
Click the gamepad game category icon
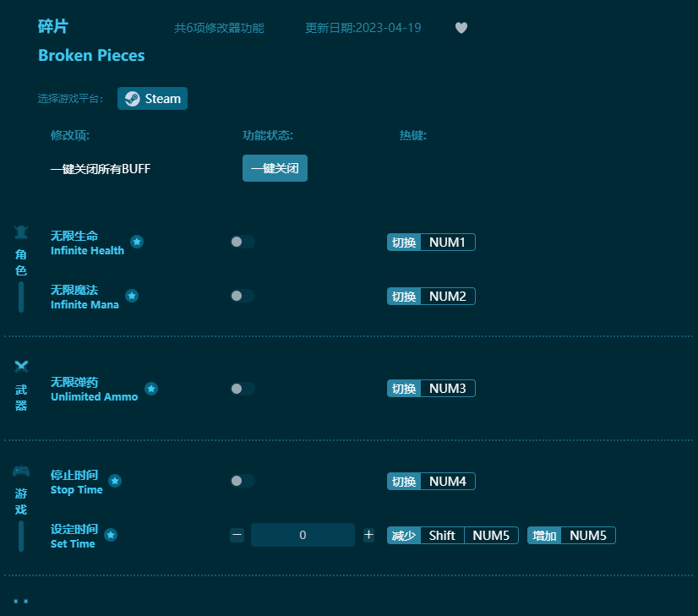(21, 471)
